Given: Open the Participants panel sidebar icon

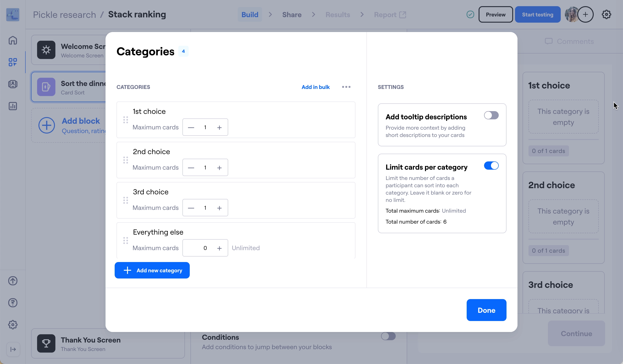Looking at the screenshot, I should (x=13, y=84).
